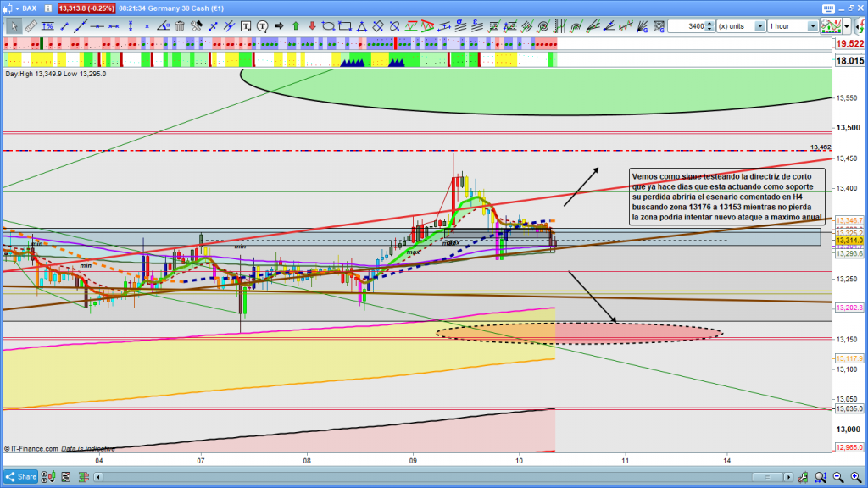The height and width of the screenshot is (488, 868).
Task: Select the cursor pointer tool
Action: (14, 26)
